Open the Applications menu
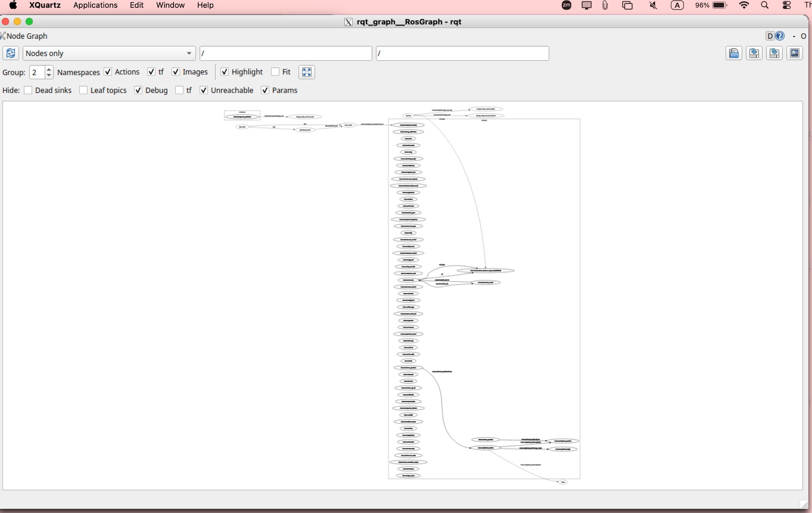The image size is (812, 513). pos(95,5)
